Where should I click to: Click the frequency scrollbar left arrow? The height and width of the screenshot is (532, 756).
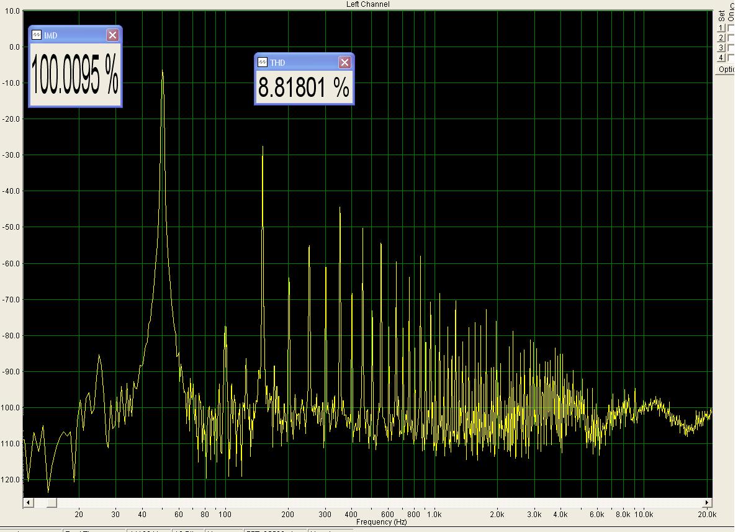27,502
